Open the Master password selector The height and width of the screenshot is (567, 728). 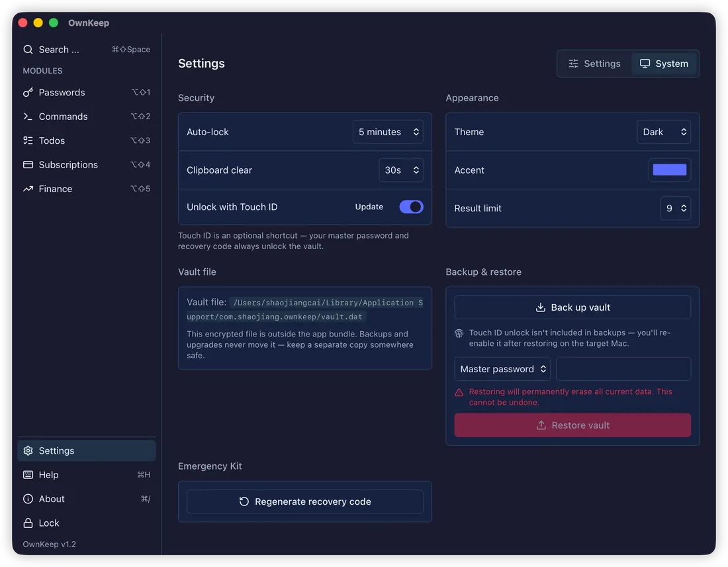click(502, 369)
